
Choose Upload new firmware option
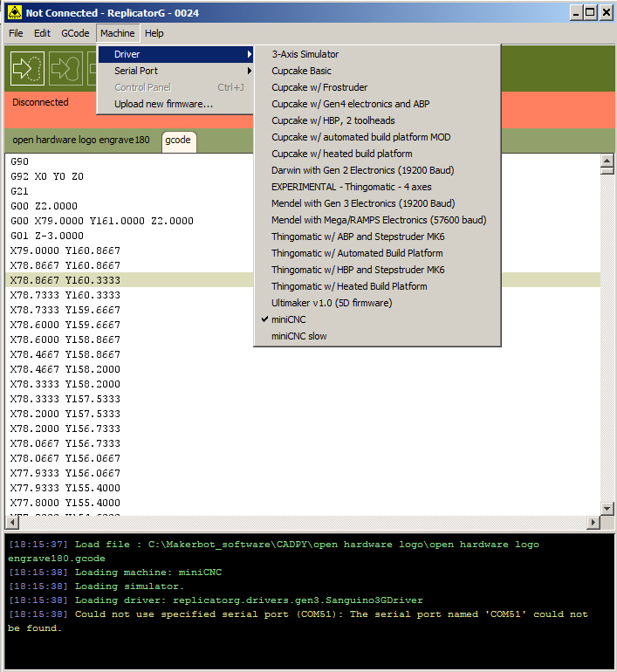(x=163, y=104)
